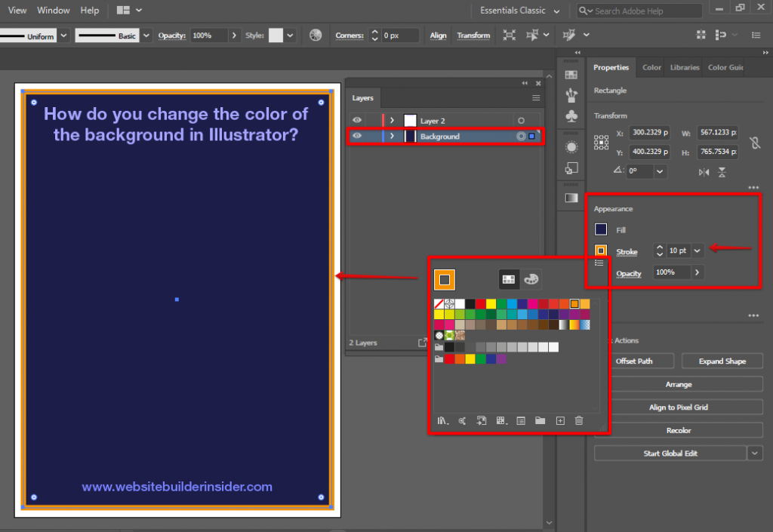Click the Offset Path button

click(x=634, y=361)
